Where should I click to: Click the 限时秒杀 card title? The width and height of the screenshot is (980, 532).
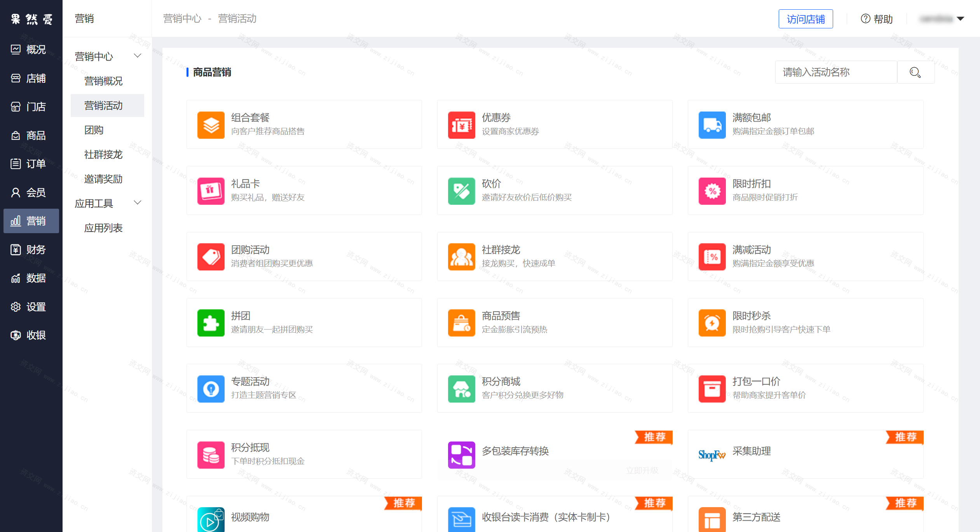(752, 316)
